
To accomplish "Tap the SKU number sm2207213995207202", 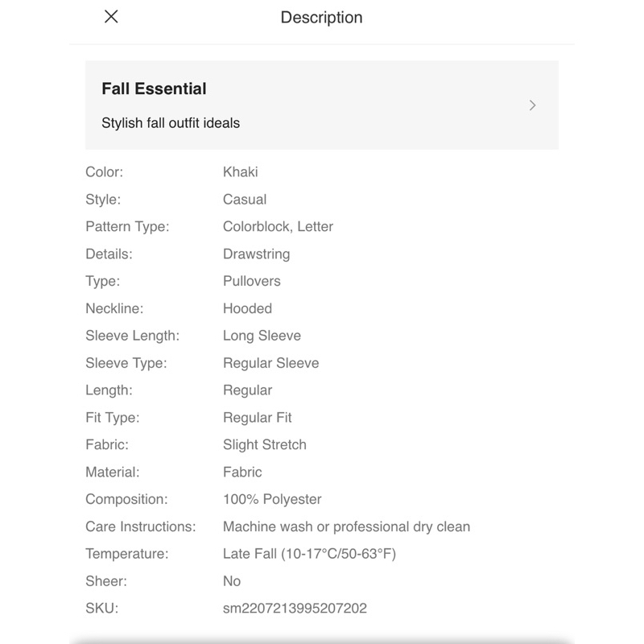I will [295, 609].
